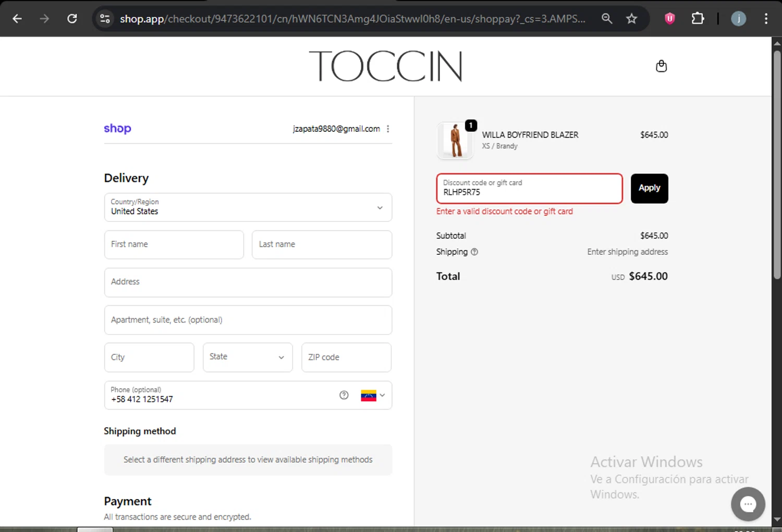
Task: Click the browser address bar URL
Action: pyautogui.click(x=352, y=19)
